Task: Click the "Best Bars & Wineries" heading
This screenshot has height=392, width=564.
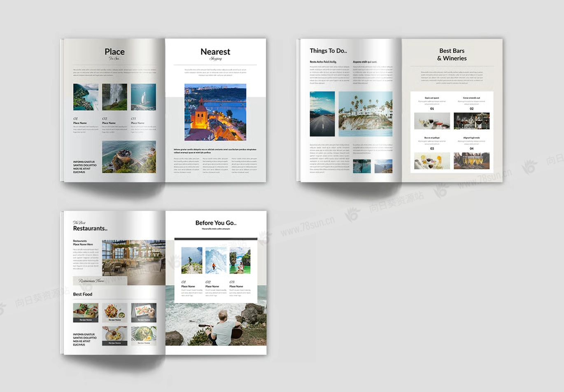Action: (x=452, y=54)
